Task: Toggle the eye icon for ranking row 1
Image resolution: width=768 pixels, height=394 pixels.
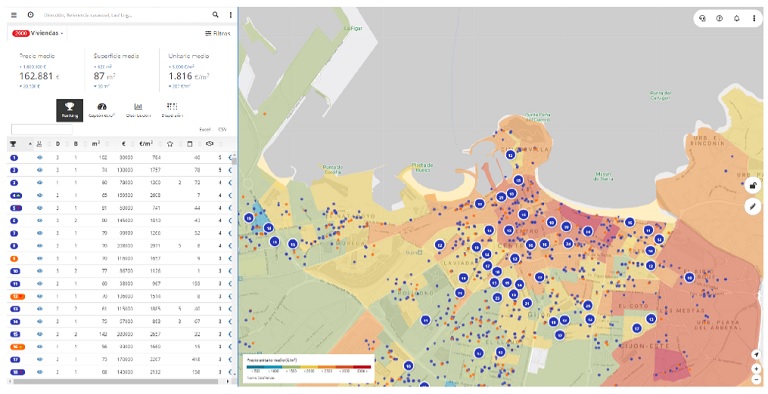Action: [40, 158]
